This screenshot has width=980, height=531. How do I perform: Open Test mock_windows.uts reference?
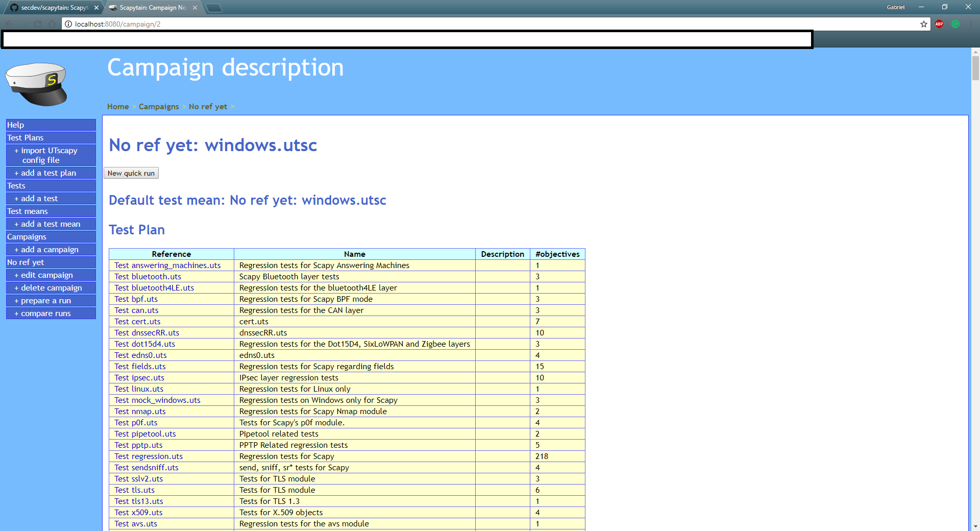coord(157,400)
